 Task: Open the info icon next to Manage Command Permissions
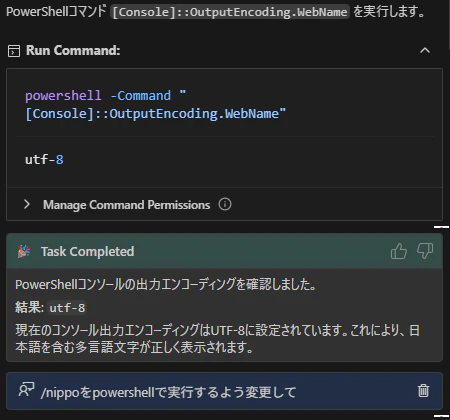(225, 204)
